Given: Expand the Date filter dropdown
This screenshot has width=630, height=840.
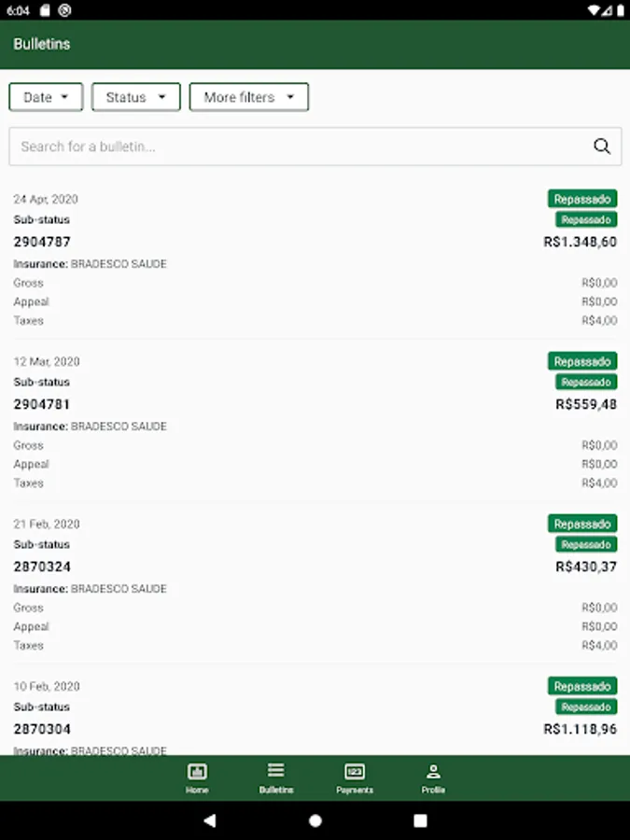Looking at the screenshot, I should (46, 97).
